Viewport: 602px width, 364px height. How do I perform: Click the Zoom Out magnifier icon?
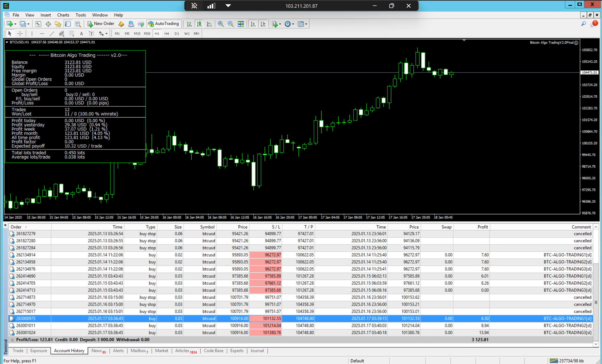tap(230, 24)
